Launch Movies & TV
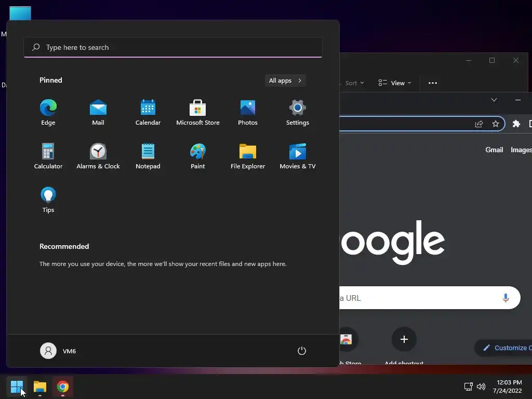The image size is (532, 399). (x=298, y=156)
